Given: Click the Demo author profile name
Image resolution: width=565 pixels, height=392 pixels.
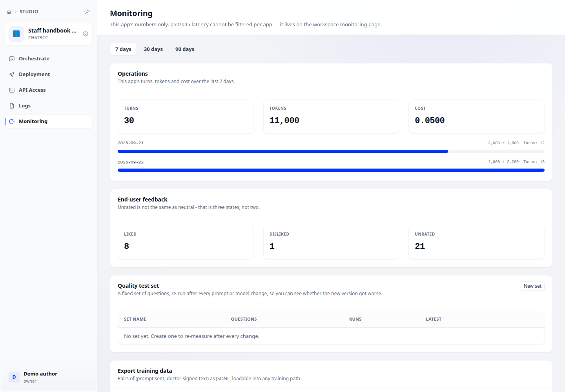Looking at the screenshot, I should click(x=40, y=374).
